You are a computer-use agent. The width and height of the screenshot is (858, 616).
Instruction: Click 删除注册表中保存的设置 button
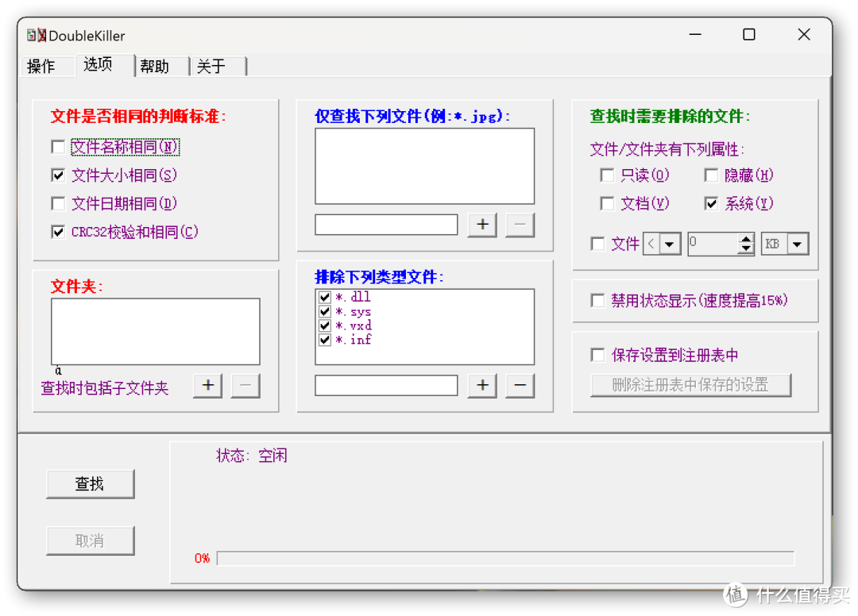click(x=690, y=385)
